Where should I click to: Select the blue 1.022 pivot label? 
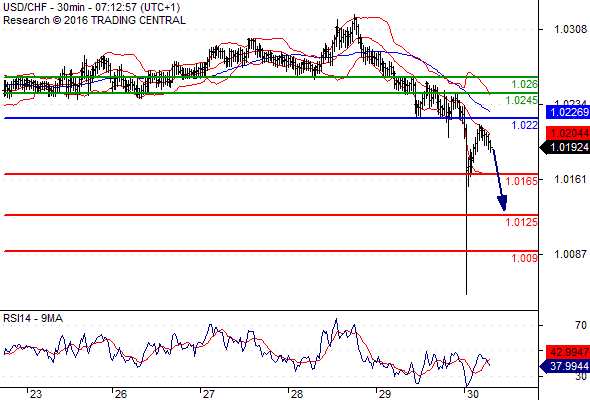(x=525, y=125)
